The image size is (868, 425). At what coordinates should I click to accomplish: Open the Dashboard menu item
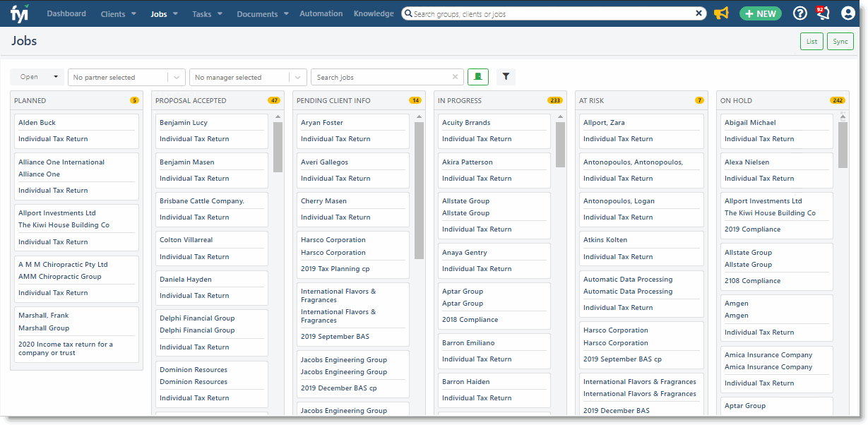(66, 13)
